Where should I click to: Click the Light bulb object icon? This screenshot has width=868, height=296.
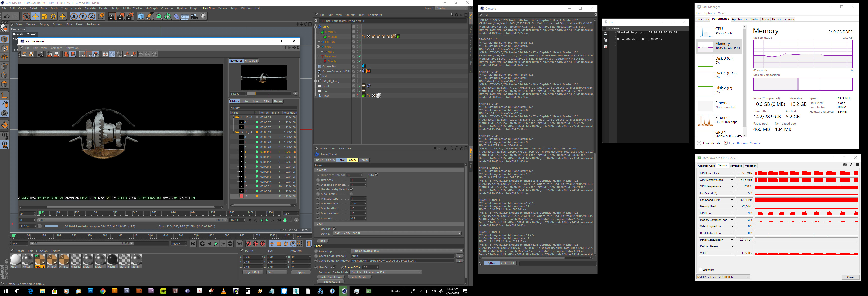click(x=203, y=16)
